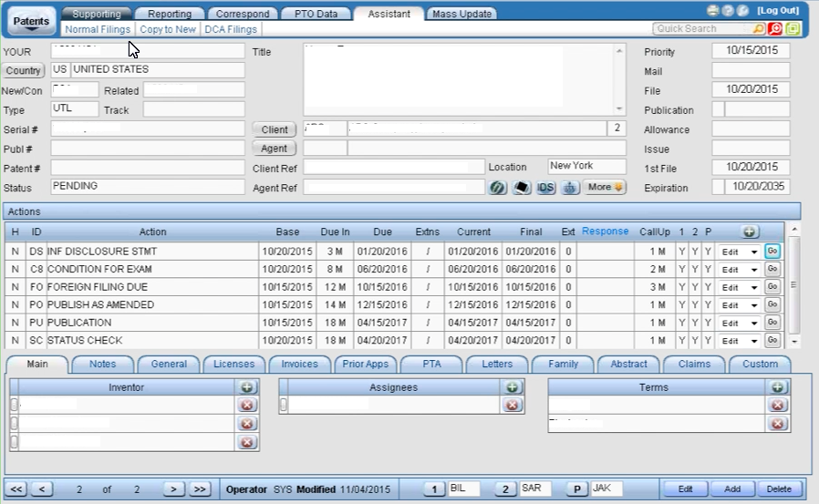
Task: Remove the assignee with red X icon
Action: click(513, 405)
